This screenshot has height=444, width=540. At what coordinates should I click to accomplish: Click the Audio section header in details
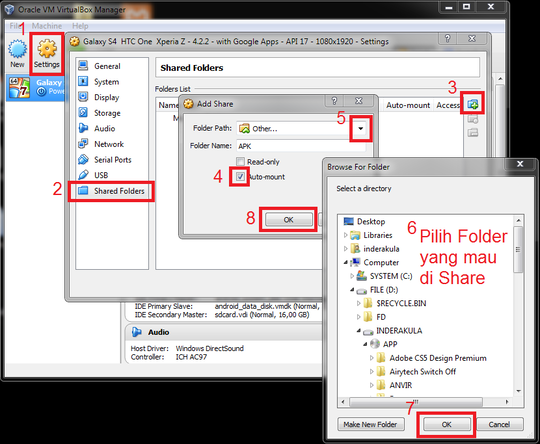tap(158, 332)
